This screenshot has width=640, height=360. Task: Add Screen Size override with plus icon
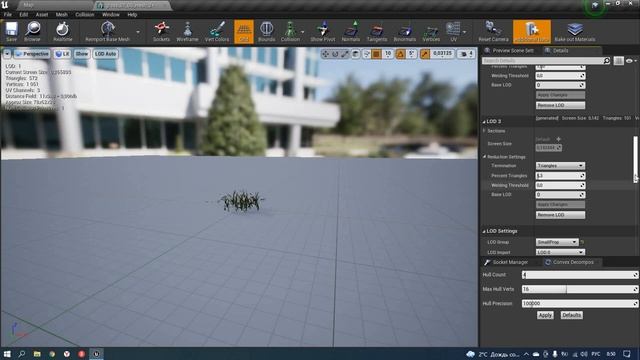pyautogui.click(x=558, y=139)
